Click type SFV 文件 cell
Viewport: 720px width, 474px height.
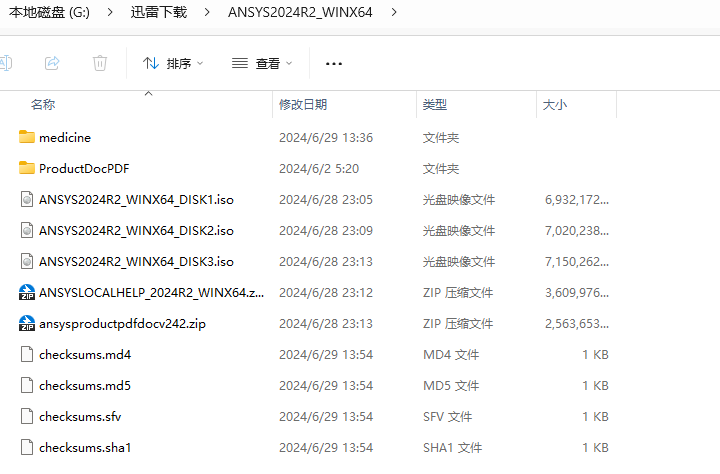pos(447,417)
